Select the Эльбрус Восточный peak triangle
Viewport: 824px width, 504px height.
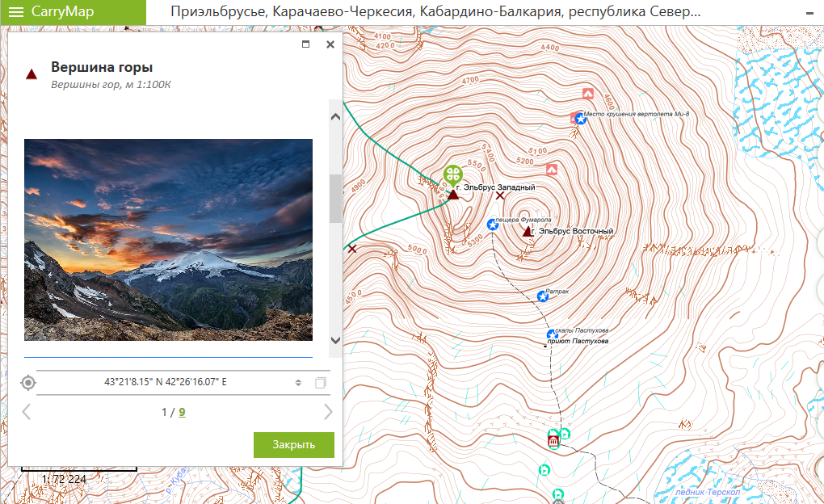point(528,232)
